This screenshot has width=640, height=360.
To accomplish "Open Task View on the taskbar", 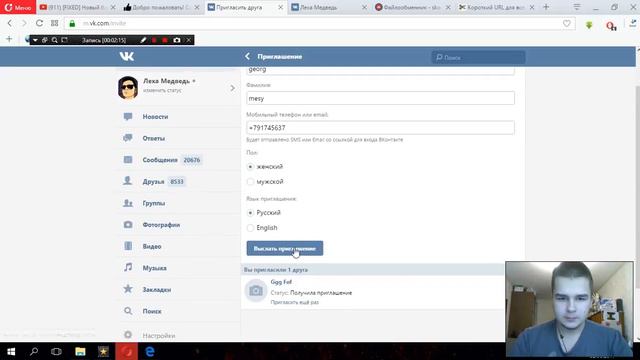I will click(x=56, y=351).
